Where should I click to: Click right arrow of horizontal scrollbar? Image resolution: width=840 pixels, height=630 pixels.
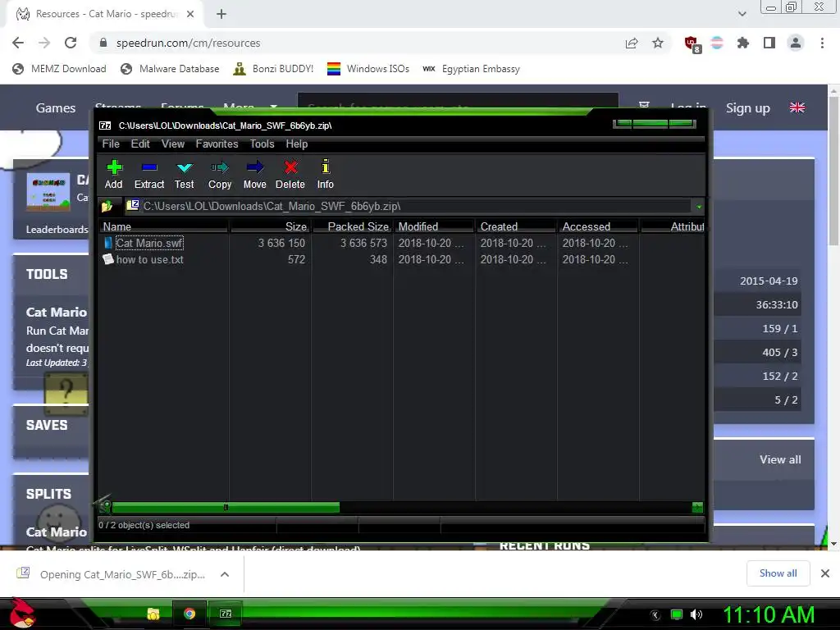click(x=697, y=507)
